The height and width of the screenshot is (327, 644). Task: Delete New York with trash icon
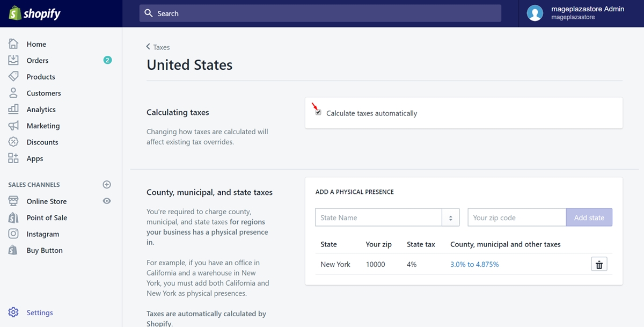pyautogui.click(x=599, y=264)
